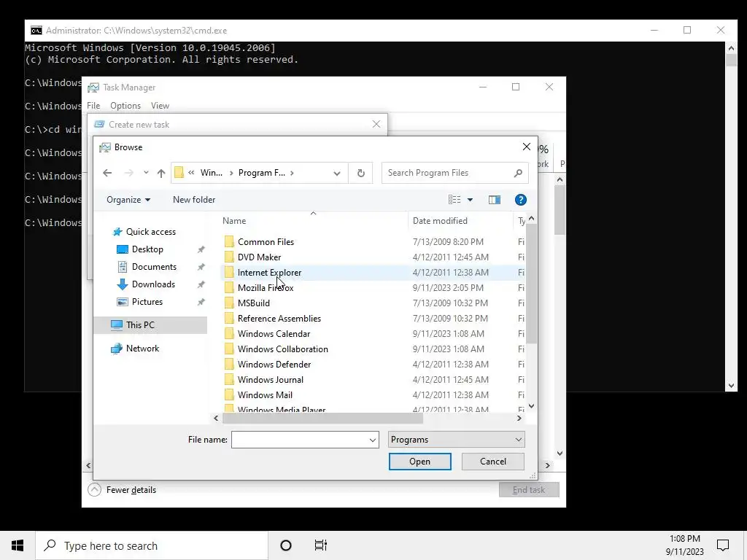Expand the File name dropdown
The height and width of the screenshot is (560, 747).
point(373,440)
